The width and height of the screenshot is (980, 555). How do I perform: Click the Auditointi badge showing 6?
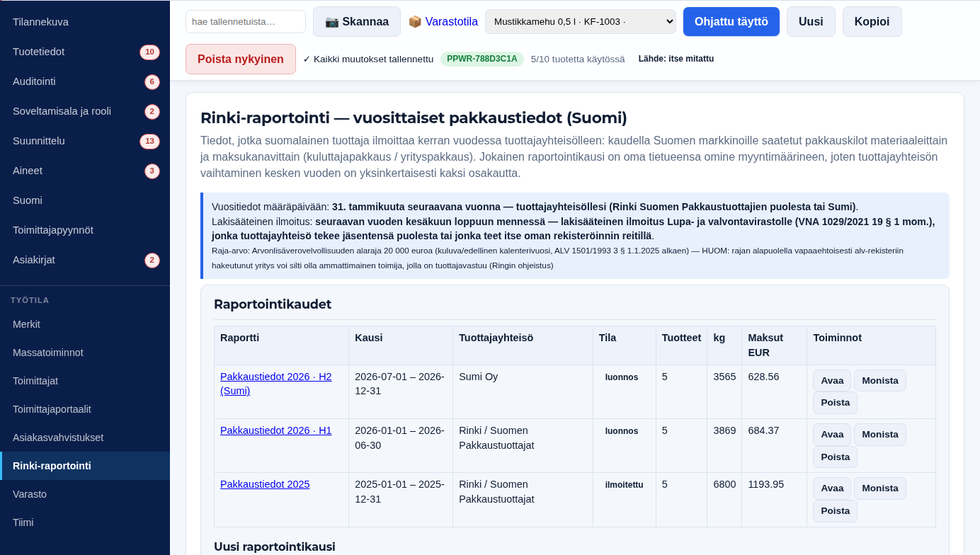click(x=152, y=81)
